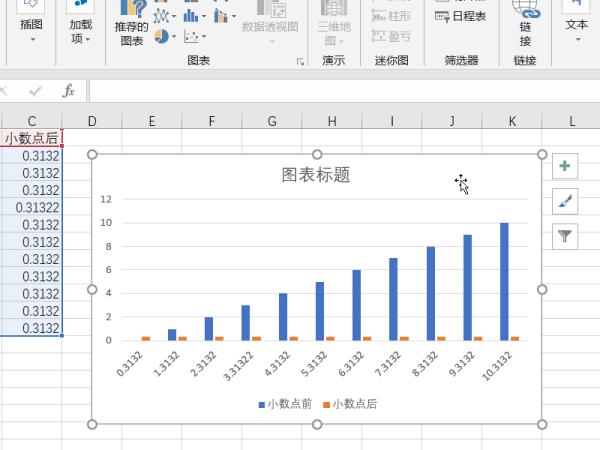Click the formula bar confirm checkmark

(35, 91)
